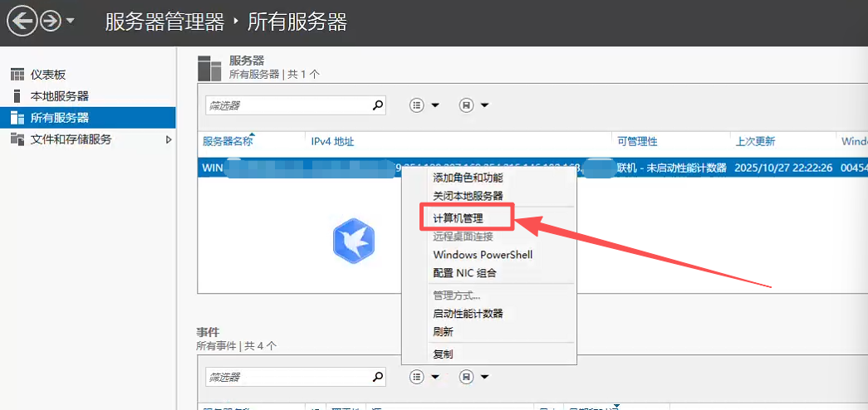Image resolution: width=868 pixels, height=410 pixels.
Task: Open the navigation history dropdown arrow
Action: pyautogui.click(x=70, y=21)
